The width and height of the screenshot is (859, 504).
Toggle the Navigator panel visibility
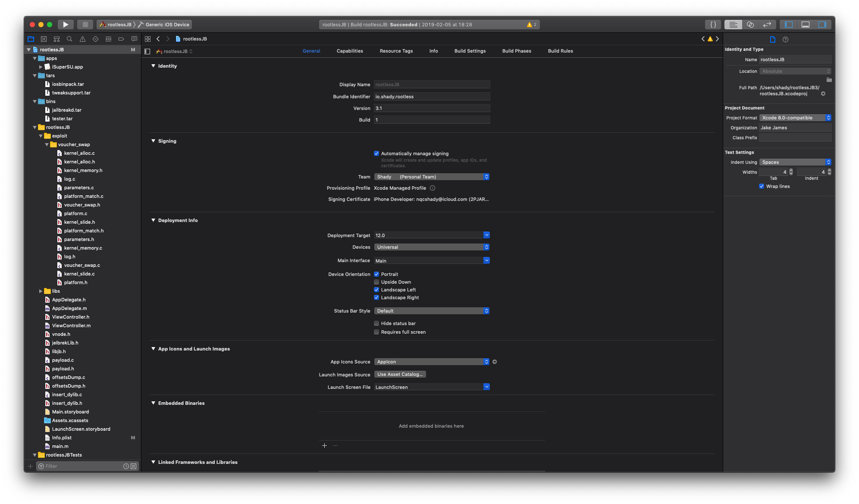pyautogui.click(x=789, y=25)
